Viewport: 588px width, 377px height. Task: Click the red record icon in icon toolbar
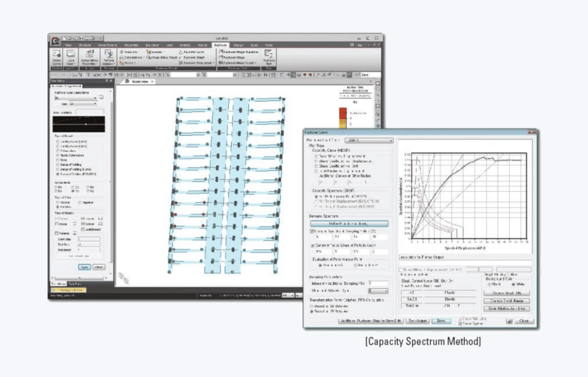[x=305, y=75]
